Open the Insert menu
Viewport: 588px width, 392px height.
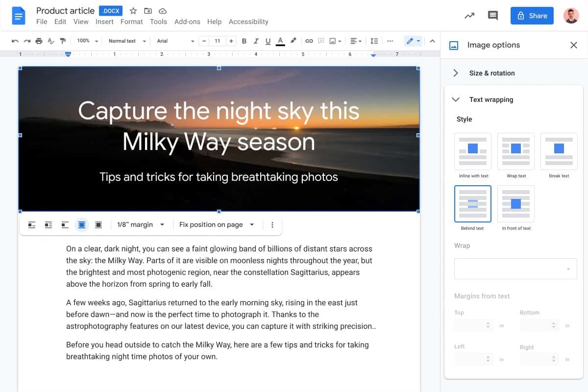coord(104,22)
